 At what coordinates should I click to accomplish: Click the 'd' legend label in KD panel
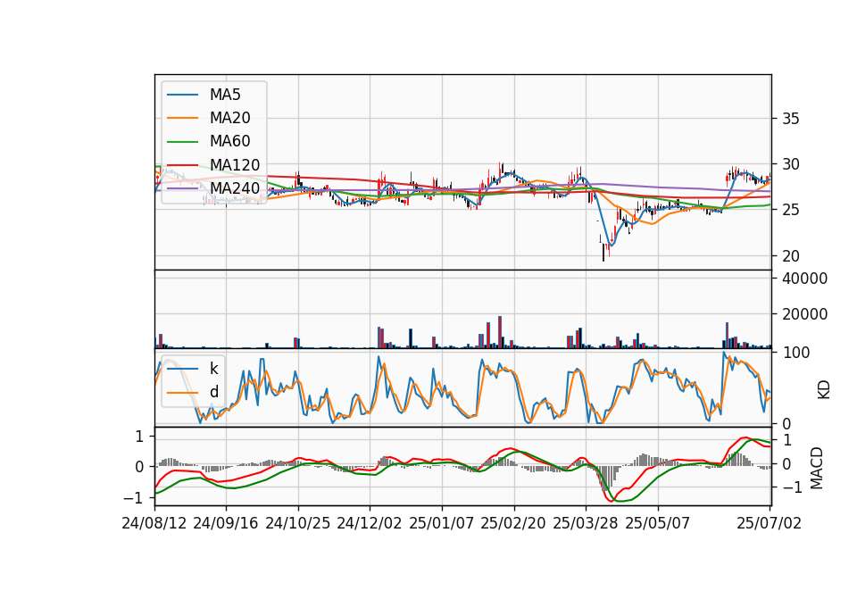[x=213, y=392]
